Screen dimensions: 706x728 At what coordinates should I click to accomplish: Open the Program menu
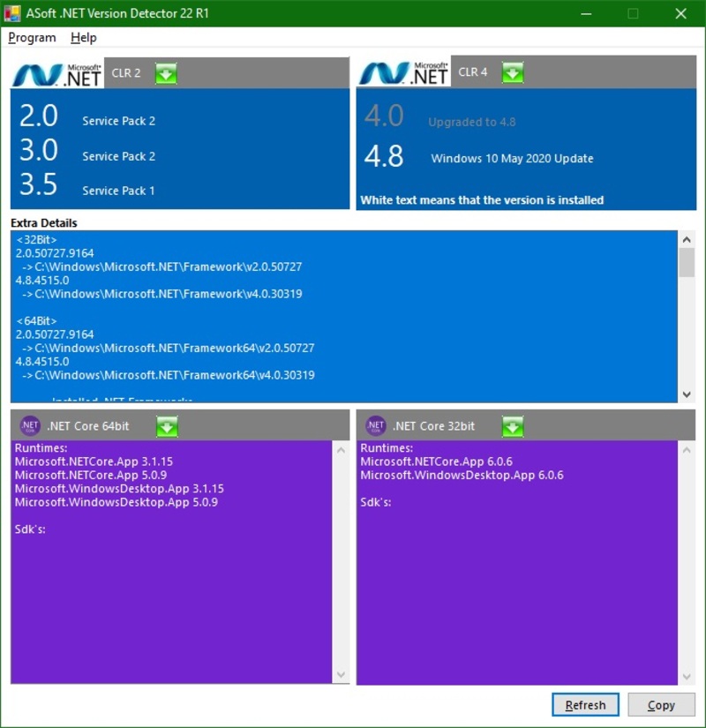pos(32,38)
